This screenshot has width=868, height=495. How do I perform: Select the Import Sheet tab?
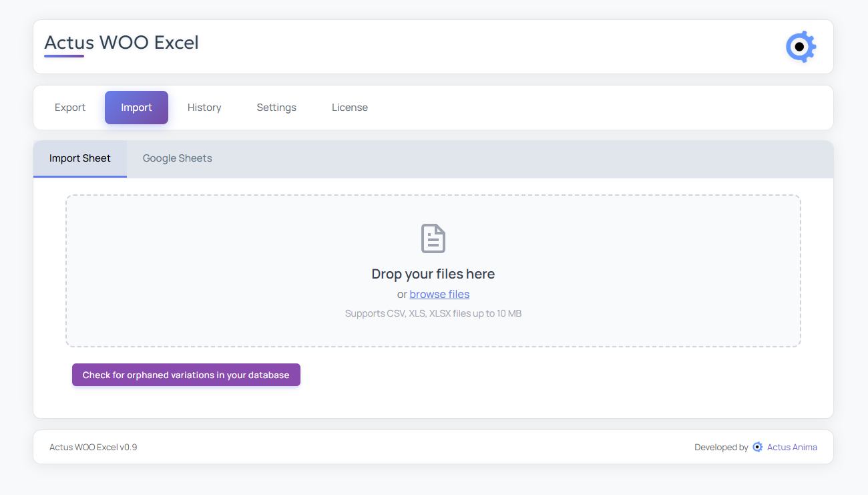[x=79, y=158]
